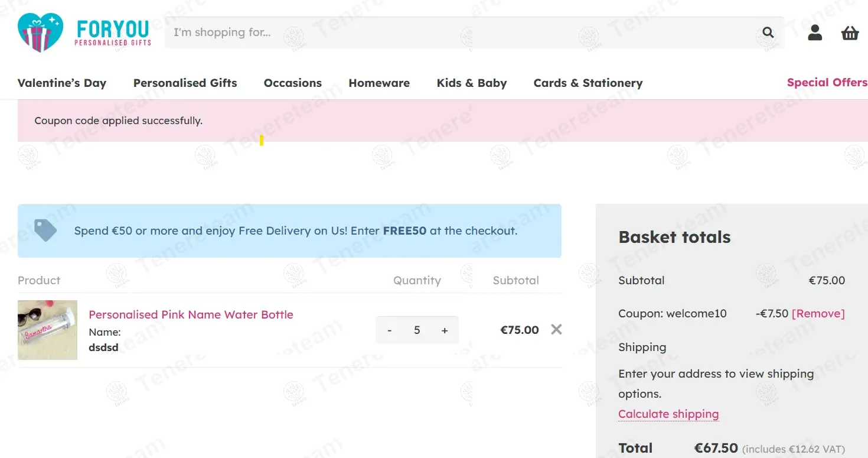Remove the water bottle with X icon
This screenshot has width=868, height=458.
556,330
